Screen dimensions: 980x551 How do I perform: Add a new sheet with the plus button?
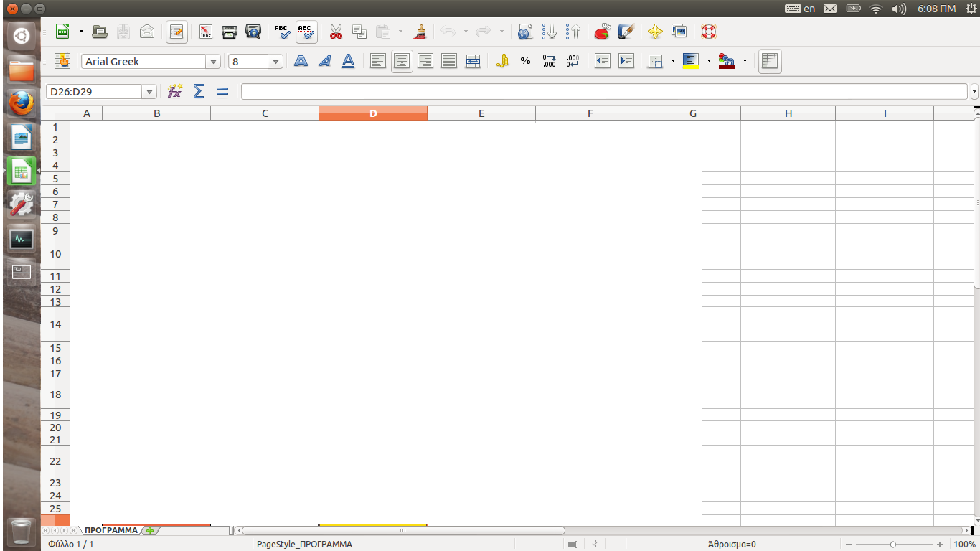click(x=150, y=531)
